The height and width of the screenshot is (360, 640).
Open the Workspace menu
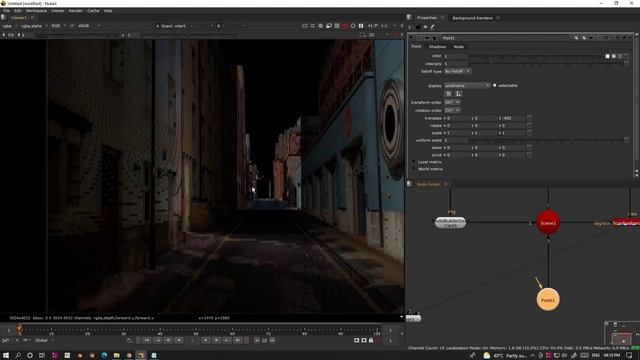(36, 11)
